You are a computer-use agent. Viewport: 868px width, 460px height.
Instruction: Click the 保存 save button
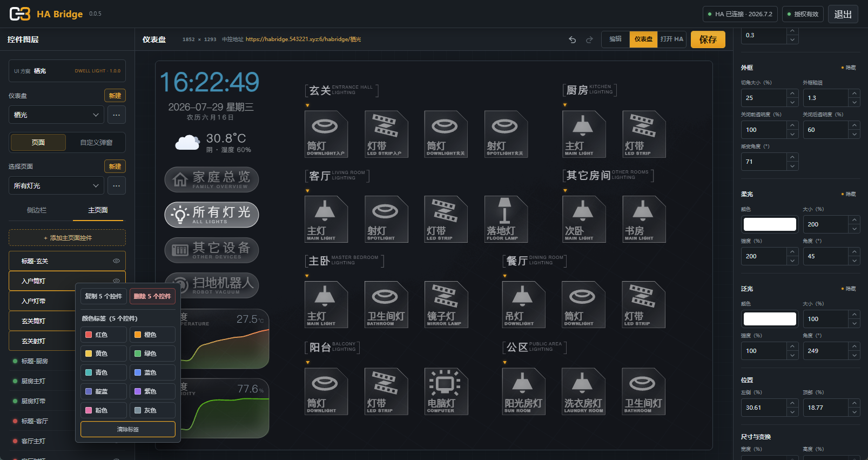point(708,39)
